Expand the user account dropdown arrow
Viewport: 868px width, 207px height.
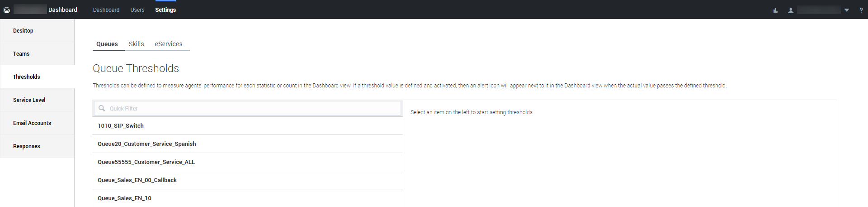click(x=847, y=10)
